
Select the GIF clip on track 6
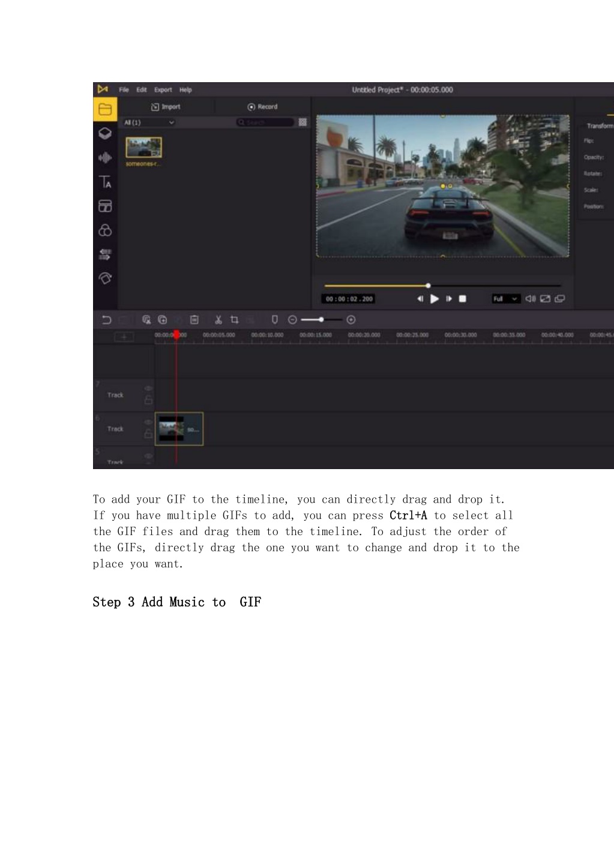coord(179,429)
